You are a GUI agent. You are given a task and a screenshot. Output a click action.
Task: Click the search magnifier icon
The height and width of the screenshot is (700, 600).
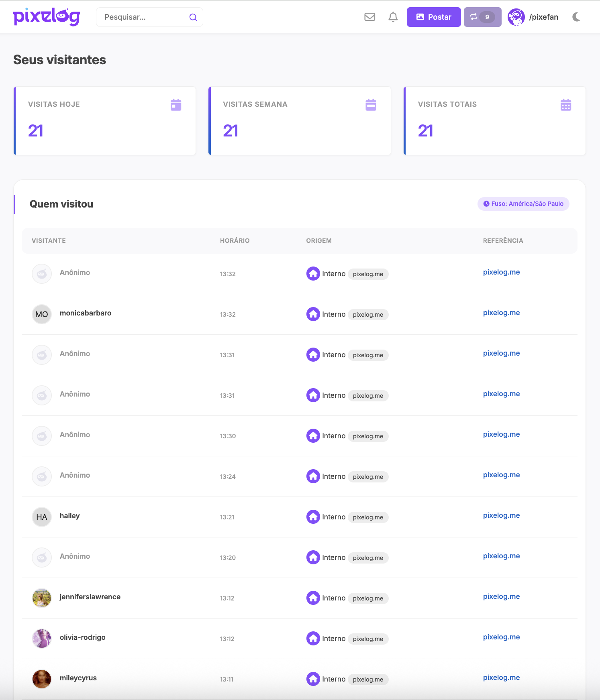pyautogui.click(x=193, y=17)
